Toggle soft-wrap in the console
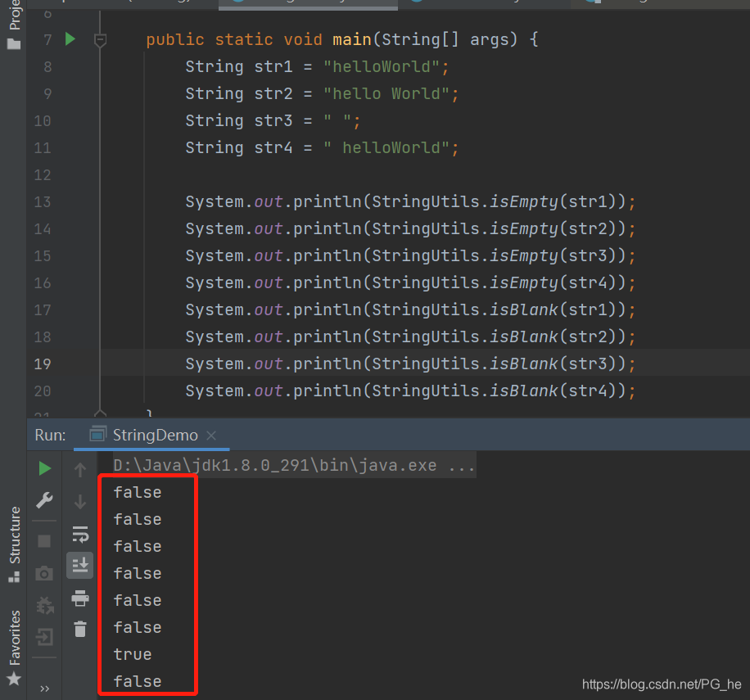750x700 pixels. point(79,533)
